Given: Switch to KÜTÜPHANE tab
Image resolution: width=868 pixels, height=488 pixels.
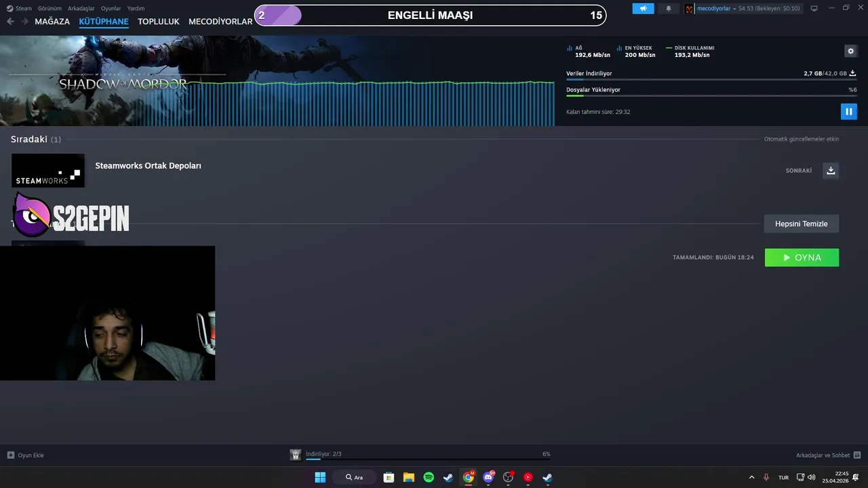Looking at the screenshot, I should (x=104, y=22).
